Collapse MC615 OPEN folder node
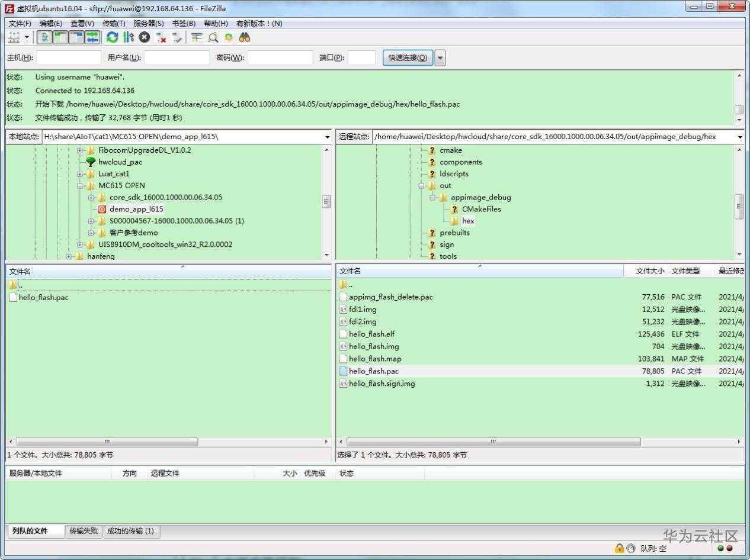 tap(80, 186)
